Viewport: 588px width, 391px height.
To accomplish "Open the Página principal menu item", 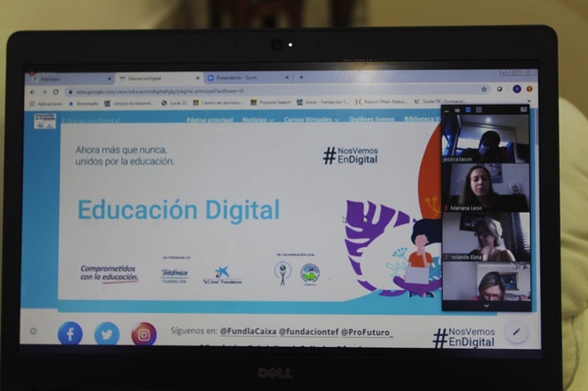I will point(209,120).
